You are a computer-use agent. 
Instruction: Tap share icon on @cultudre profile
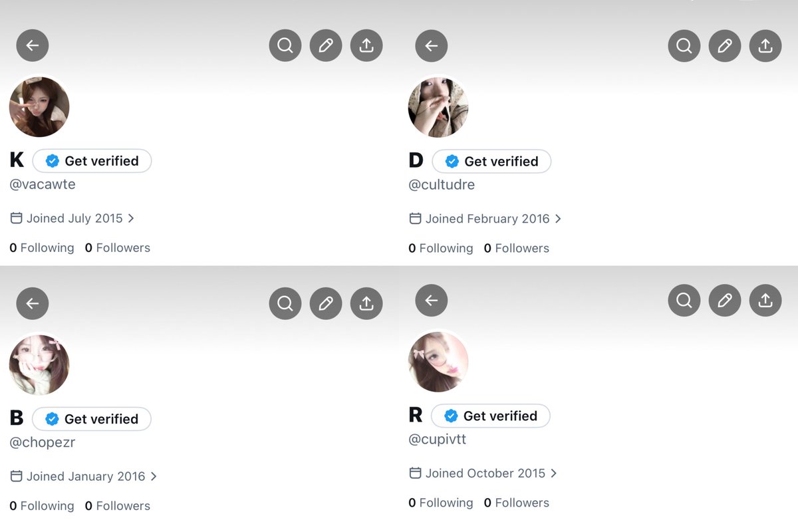pos(765,46)
